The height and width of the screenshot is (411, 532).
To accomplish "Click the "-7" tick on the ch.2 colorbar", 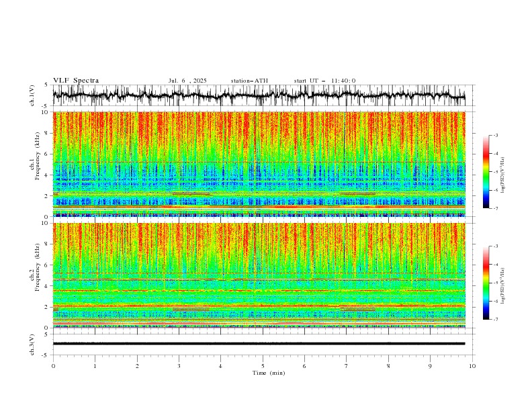I will (495, 319).
